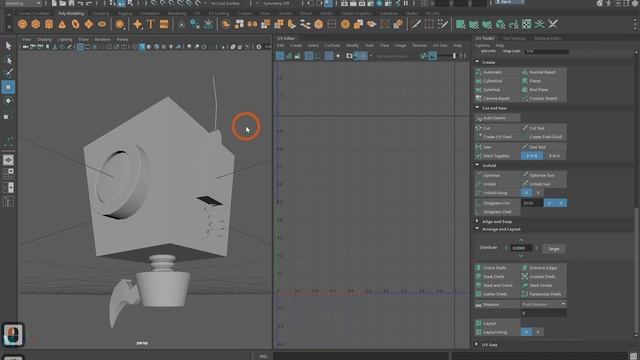Switch to the Tool Settings tab
Viewport: 640px width, 360px height.
(513, 38)
